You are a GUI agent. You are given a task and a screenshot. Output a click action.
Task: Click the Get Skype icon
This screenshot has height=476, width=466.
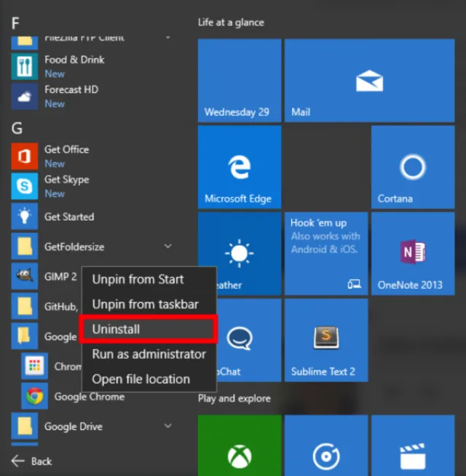[x=25, y=186]
